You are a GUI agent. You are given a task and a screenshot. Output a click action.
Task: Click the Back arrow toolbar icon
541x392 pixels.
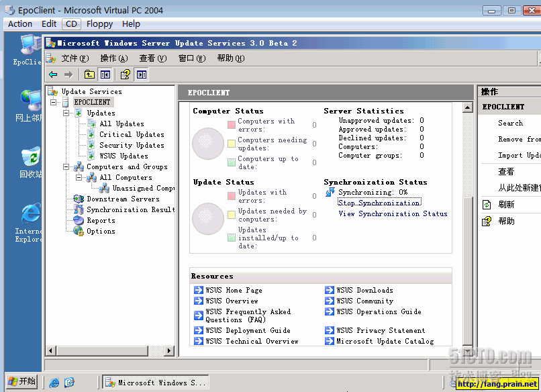coord(53,75)
